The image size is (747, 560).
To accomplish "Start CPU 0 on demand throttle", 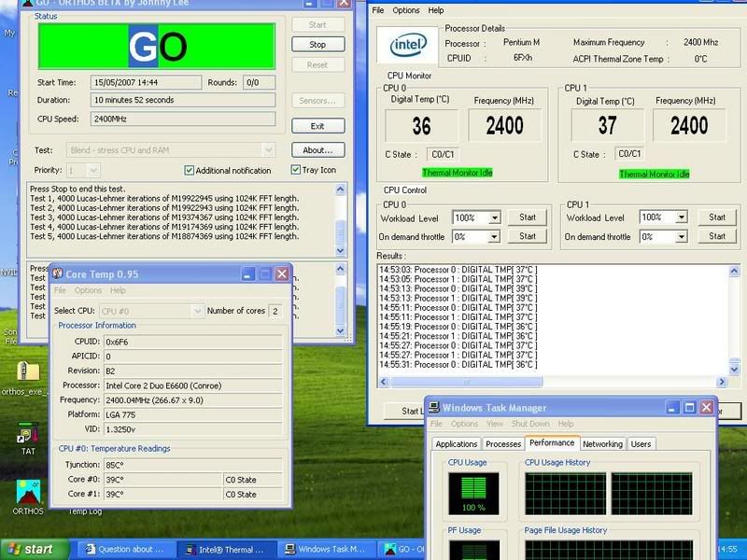I will tap(528, 236).
